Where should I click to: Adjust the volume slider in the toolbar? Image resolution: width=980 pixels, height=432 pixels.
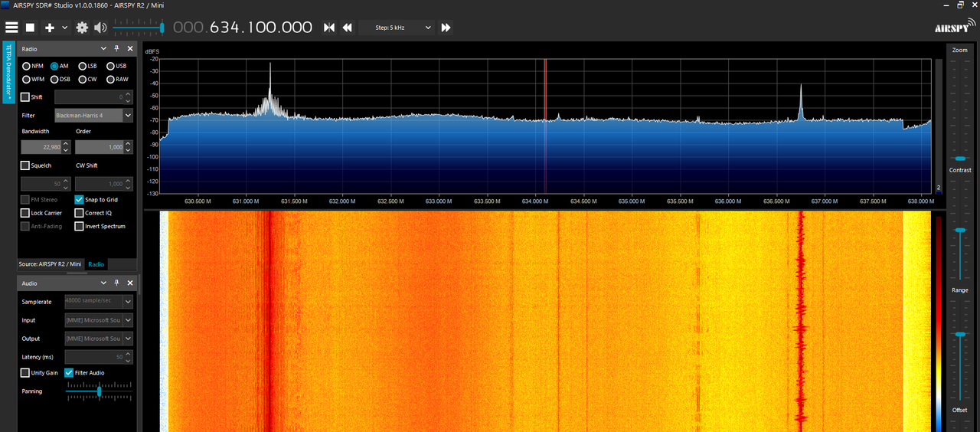click(x=139, y=28)
